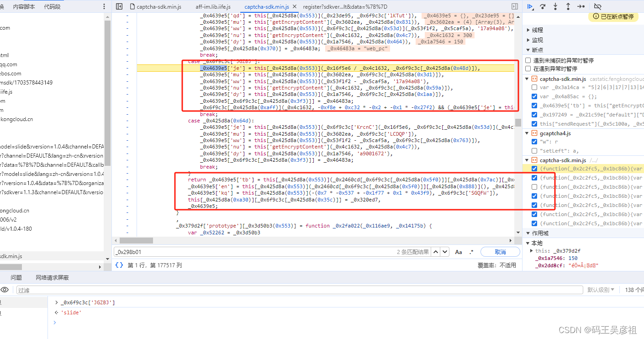Disable breakpoint _0x197249 default
644x339 pixels.
534,115
